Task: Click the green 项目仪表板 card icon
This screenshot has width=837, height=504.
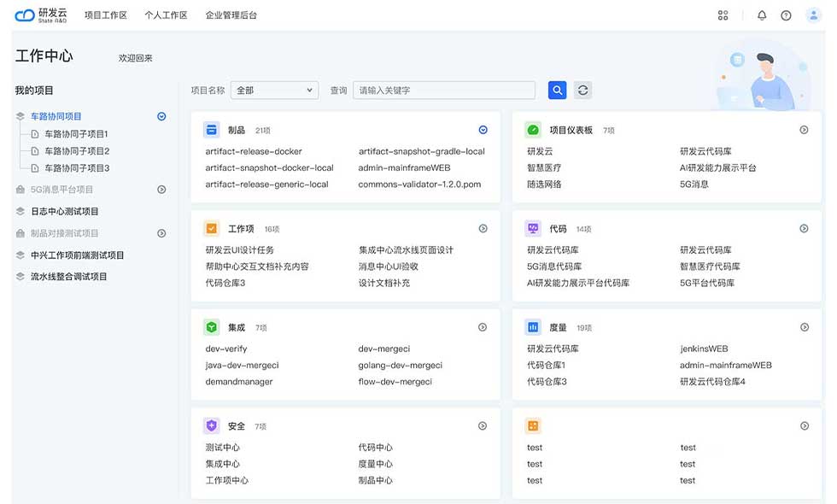Action: (533, 130)
